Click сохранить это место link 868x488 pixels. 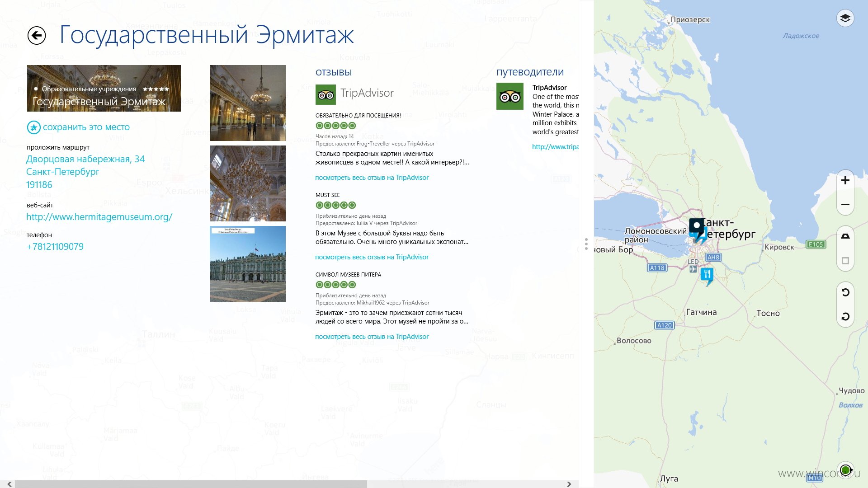86,127
